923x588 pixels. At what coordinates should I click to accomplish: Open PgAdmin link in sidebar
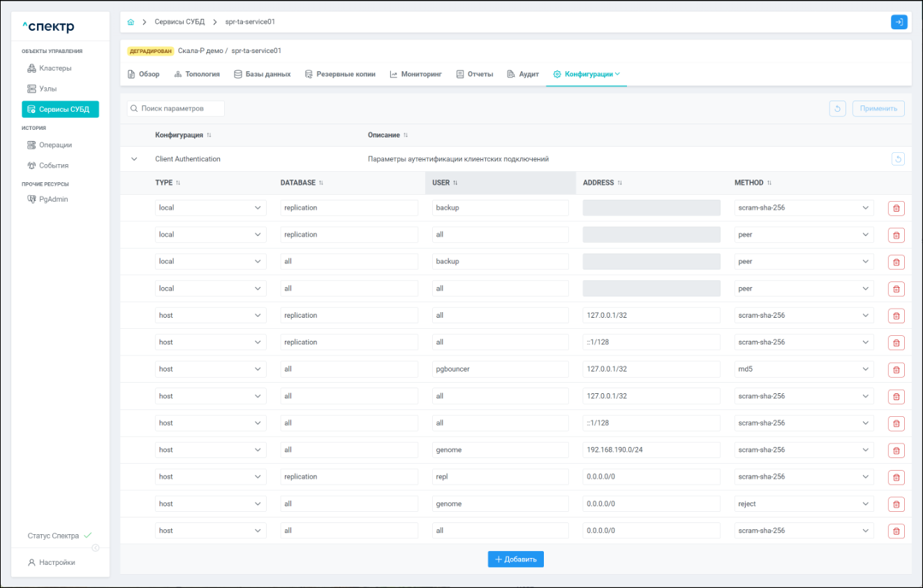(x=53, y=200)
